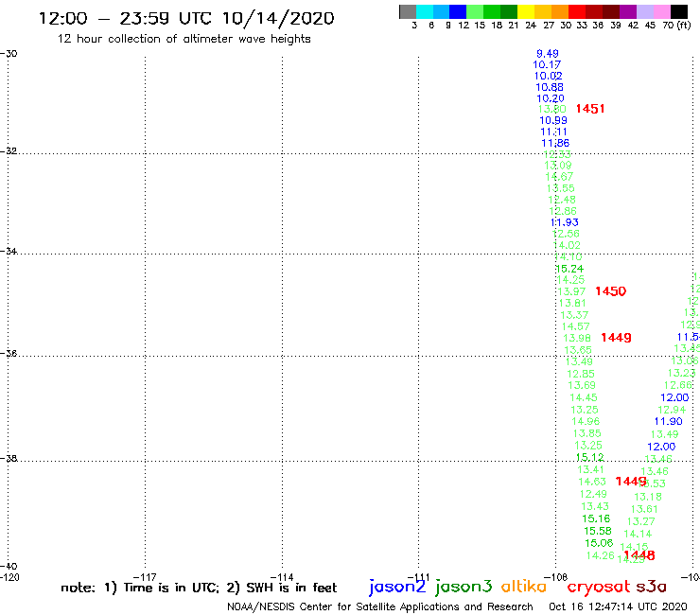
Task: Click the note about UTC time and SWH feet
Action: tap(199, 588)
